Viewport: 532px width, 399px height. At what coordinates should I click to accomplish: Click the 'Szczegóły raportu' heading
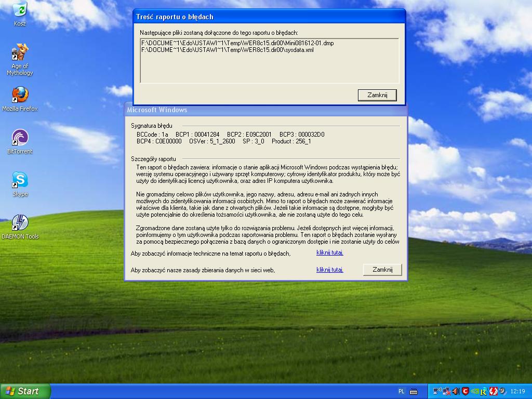point(153,159)
